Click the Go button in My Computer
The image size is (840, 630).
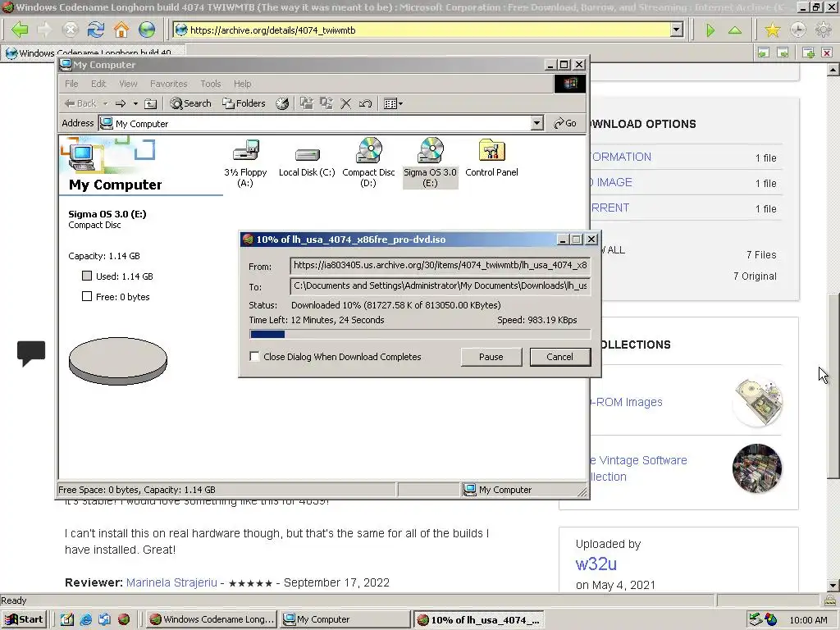point(565,123)
